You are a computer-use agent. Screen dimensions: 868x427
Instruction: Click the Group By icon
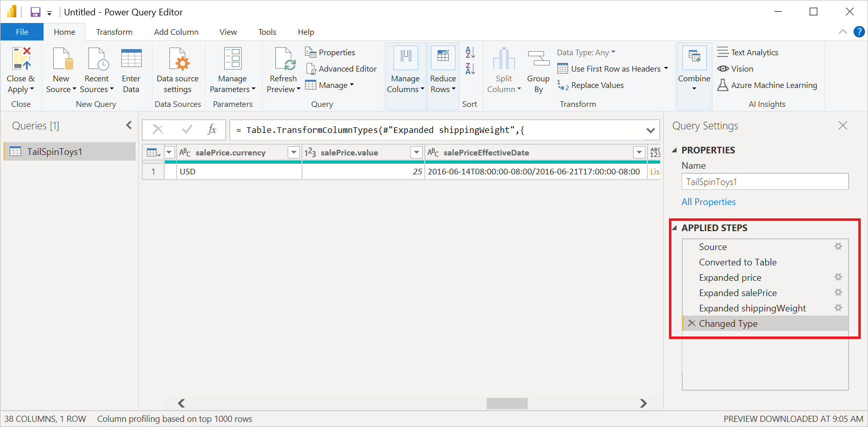tap(538, 58)
